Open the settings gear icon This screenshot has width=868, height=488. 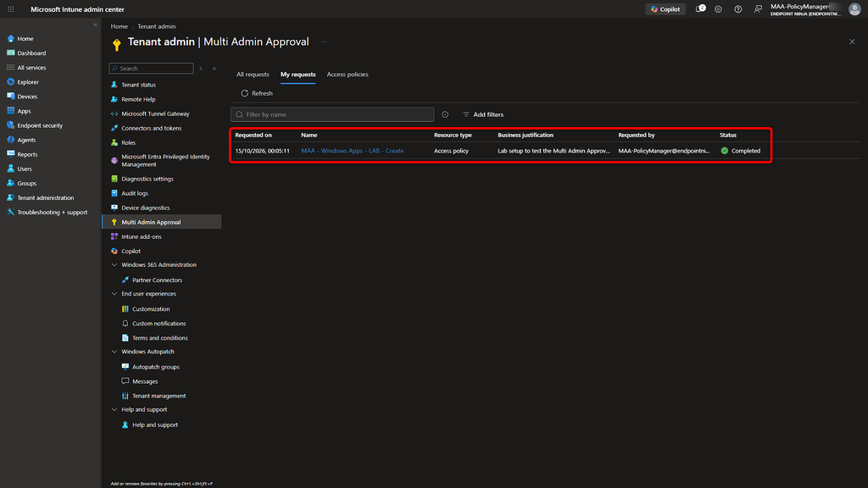coord(718,9)
